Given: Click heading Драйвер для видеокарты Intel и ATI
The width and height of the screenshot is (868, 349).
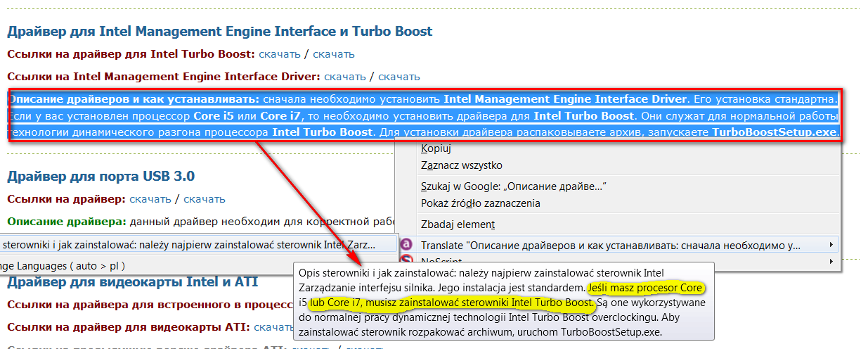Looking at the screenshot, I should (132, 282).
